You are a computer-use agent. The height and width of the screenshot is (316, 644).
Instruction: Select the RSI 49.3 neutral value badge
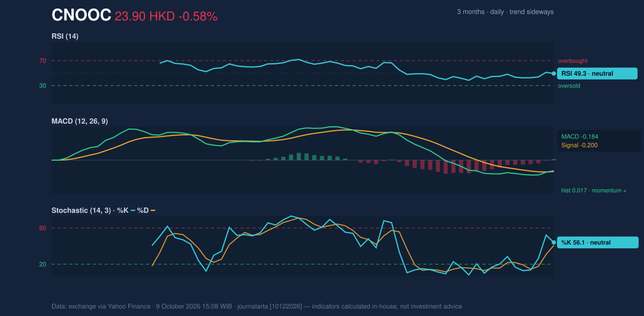pos(597,74)
